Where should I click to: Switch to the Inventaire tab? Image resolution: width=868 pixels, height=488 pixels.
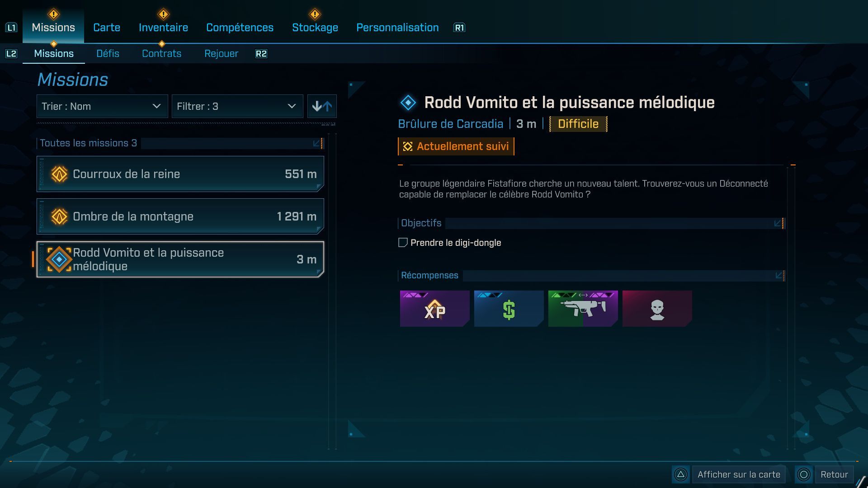coord(163,28)
